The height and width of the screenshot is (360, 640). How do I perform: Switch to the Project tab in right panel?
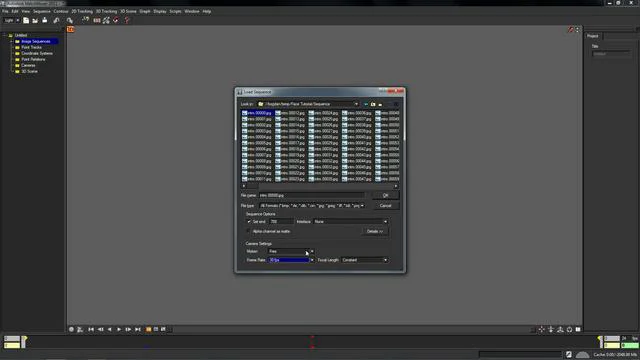(x=593, y=36)
